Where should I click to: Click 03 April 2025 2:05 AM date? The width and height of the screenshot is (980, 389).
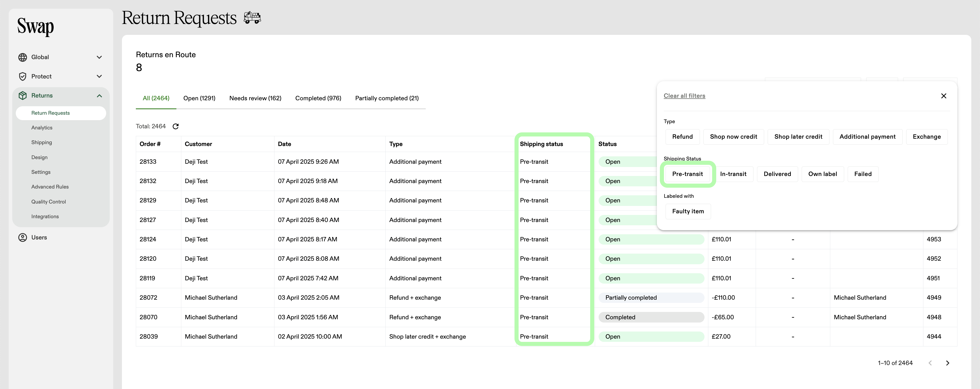[x=308, y=298]
